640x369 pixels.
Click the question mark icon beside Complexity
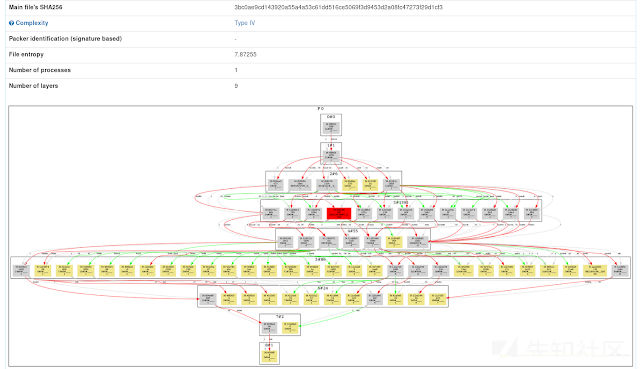11,23
